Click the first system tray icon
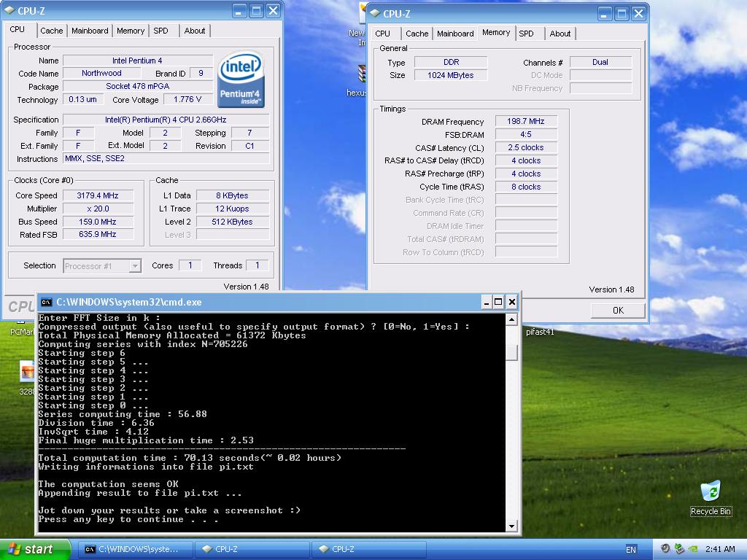This screenshot has height=560, width=747. pyautogui.click(x=665, y=549)
